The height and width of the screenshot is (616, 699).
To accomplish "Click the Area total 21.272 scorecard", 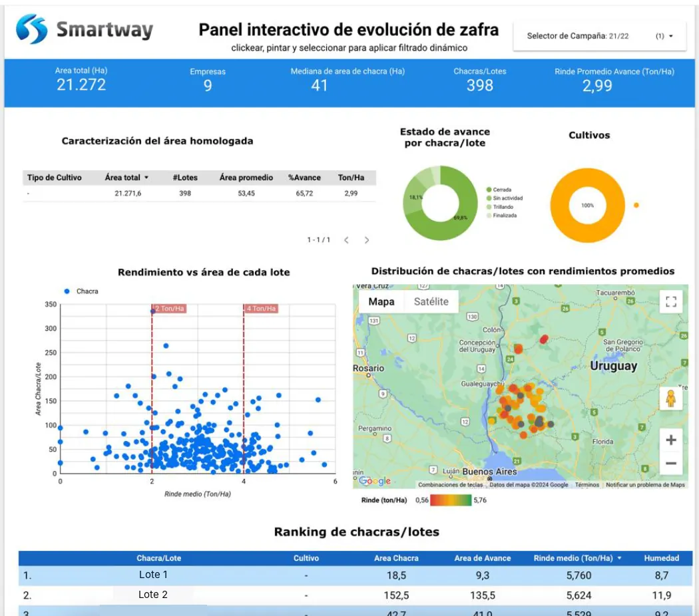I will [x=81, y=80].
